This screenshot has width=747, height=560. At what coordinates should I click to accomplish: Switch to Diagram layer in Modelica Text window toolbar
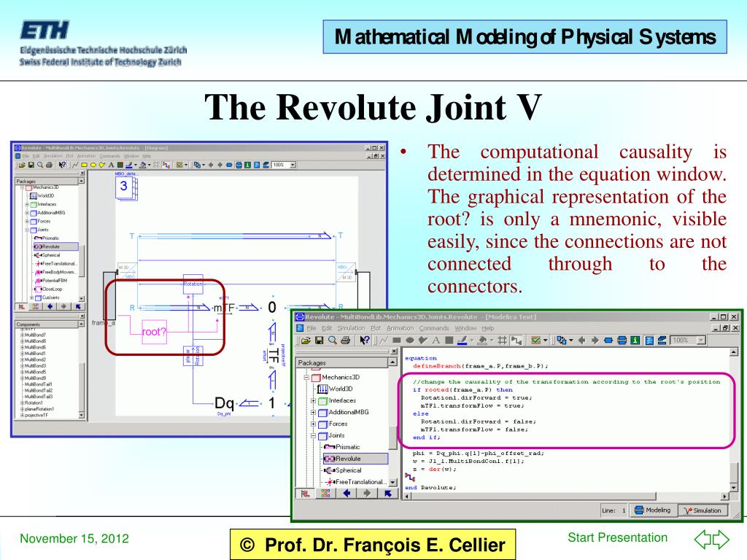pyautogui.click(x=622, y=340)
